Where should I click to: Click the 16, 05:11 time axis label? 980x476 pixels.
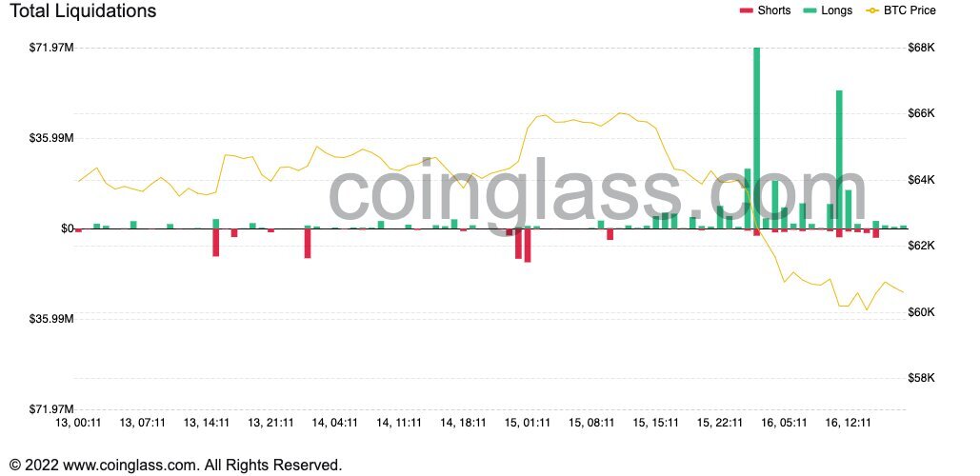[784, 423]
